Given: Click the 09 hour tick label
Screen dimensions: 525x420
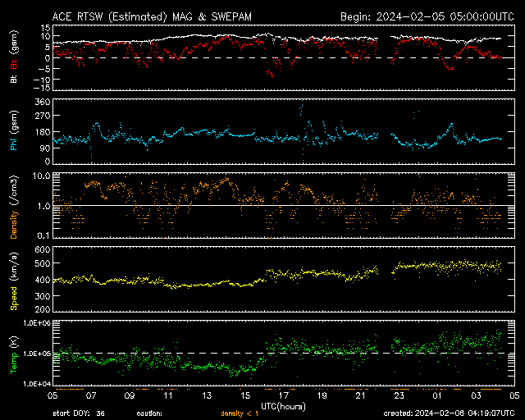Looking at the screenshot, I should pos(129,395).
